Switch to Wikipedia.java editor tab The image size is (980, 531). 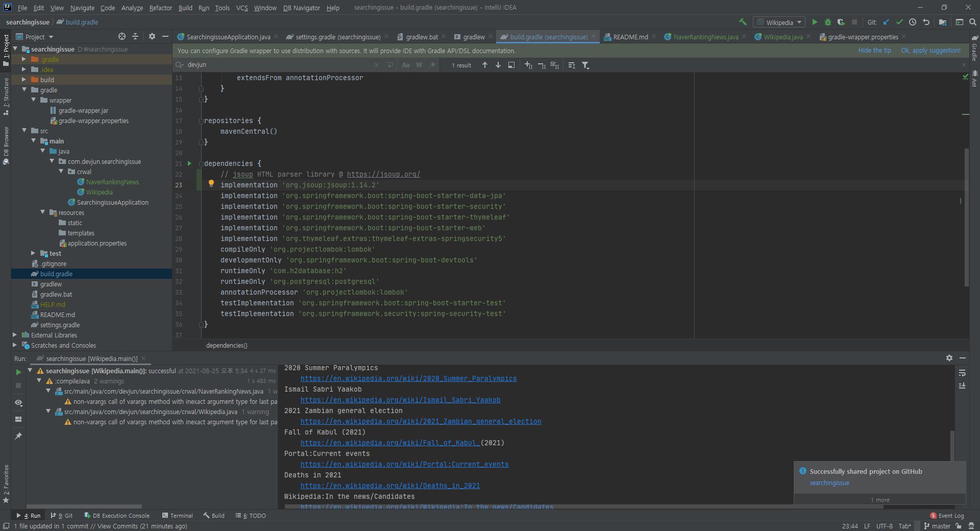783,37
